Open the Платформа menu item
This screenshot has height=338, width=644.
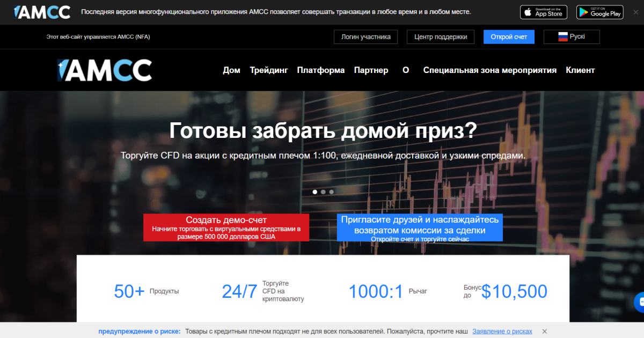coord(321,70)
